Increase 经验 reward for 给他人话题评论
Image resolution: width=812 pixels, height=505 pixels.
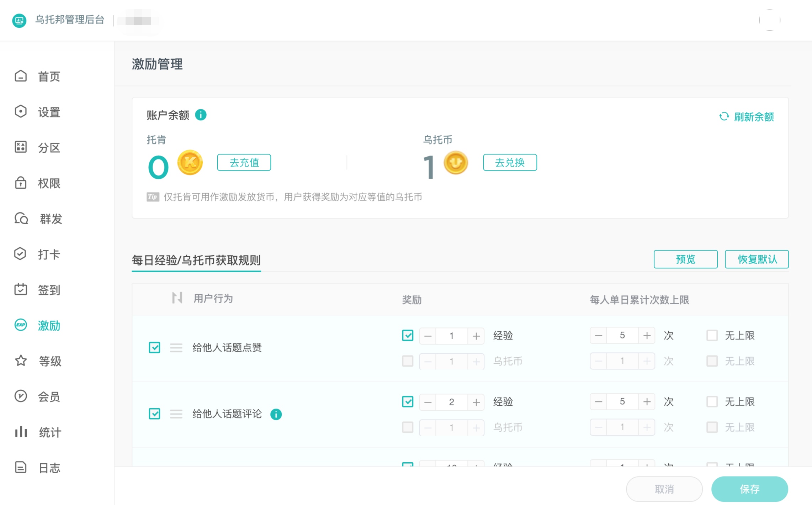point(476,402)
